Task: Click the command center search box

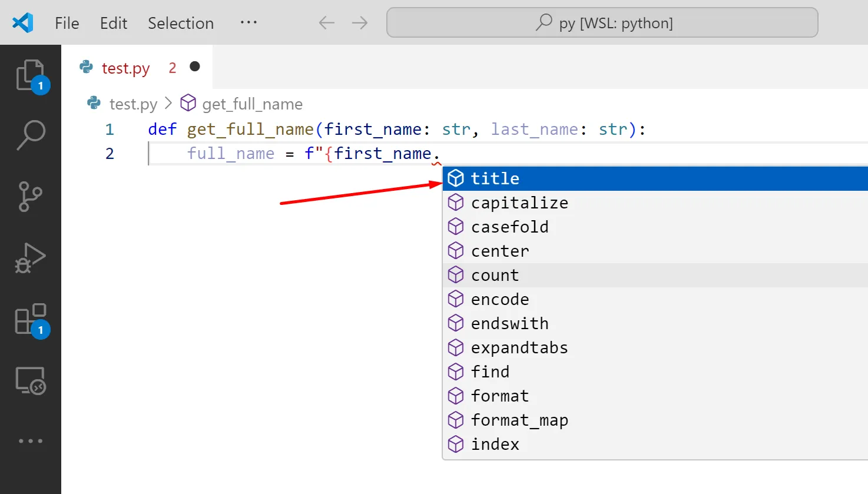Action: click(602, 23)
